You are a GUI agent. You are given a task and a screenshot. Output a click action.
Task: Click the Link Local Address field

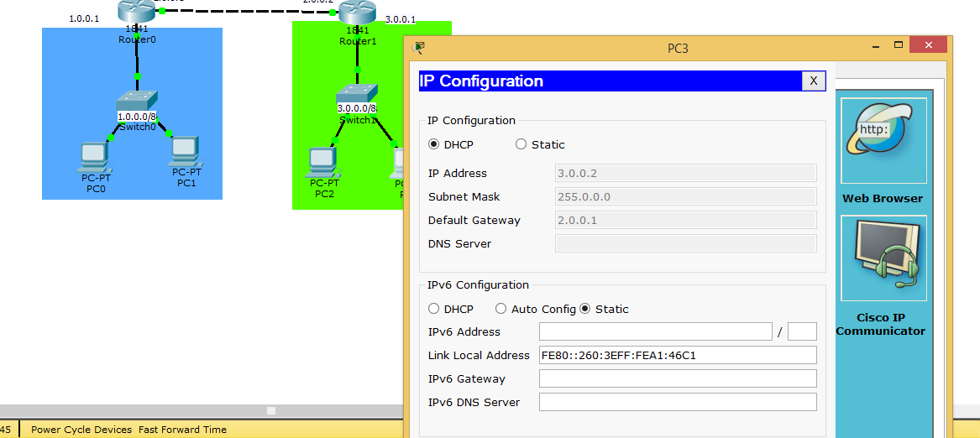(x=678, y=355)
